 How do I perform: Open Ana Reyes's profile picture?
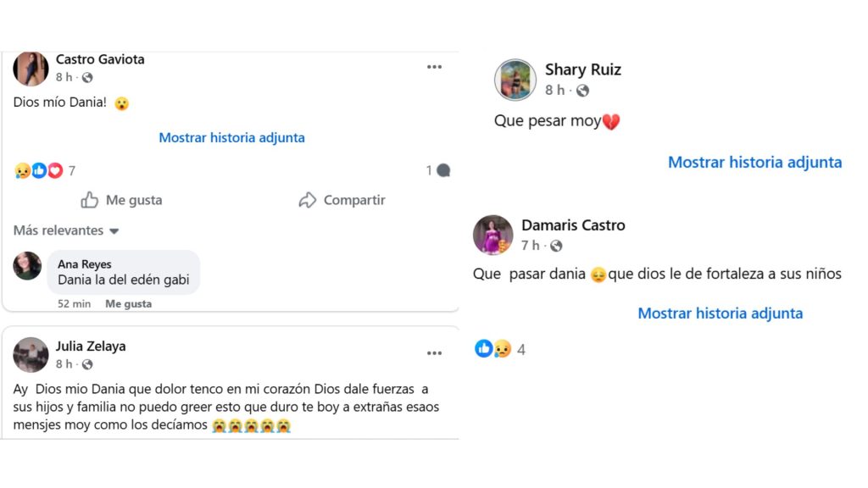coord(27,266)
